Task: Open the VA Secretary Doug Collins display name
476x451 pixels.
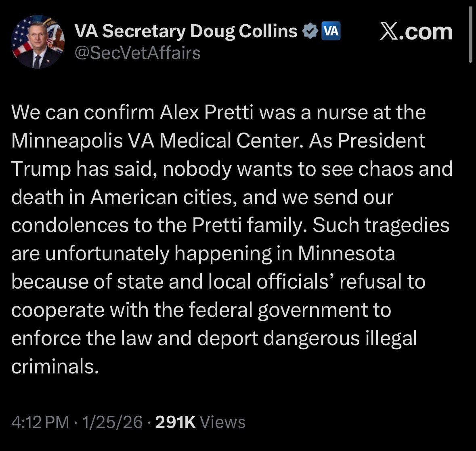Action: pos(186,31)
